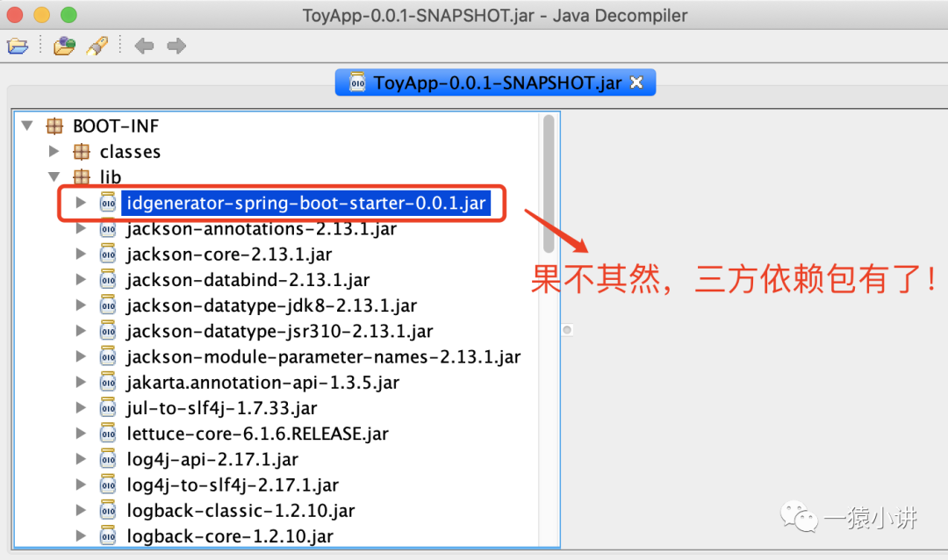Image resolution: width=948 pixels, height=560 pixels.
Task: Close the ToyApp-0.0.1-SNAPSHOT.jar tab
Action: point(636,83)
